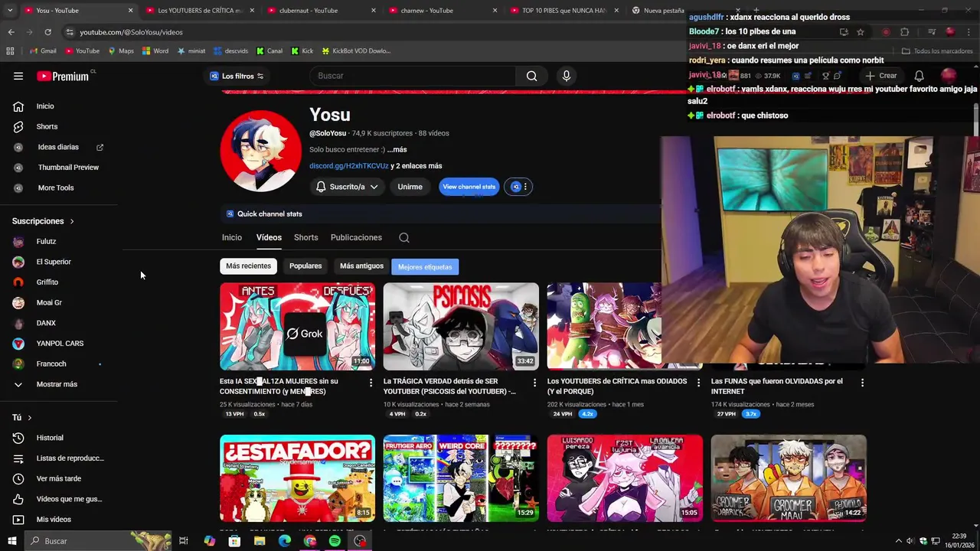Switch to the charnew YouTube browser tab
The image size is (980, 551).
point(439,11)
